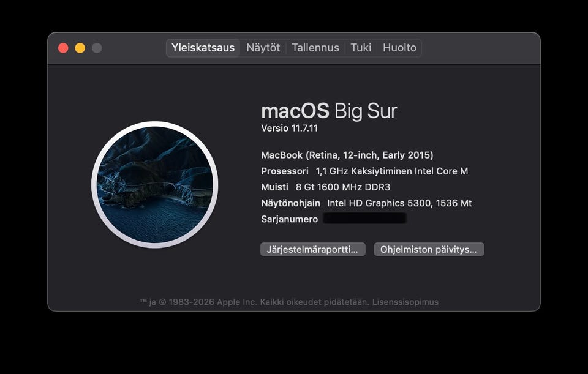Switch to the Yleiskatsaus tab
Viewport: 588px width, 374px height.
tap(203, 48)
